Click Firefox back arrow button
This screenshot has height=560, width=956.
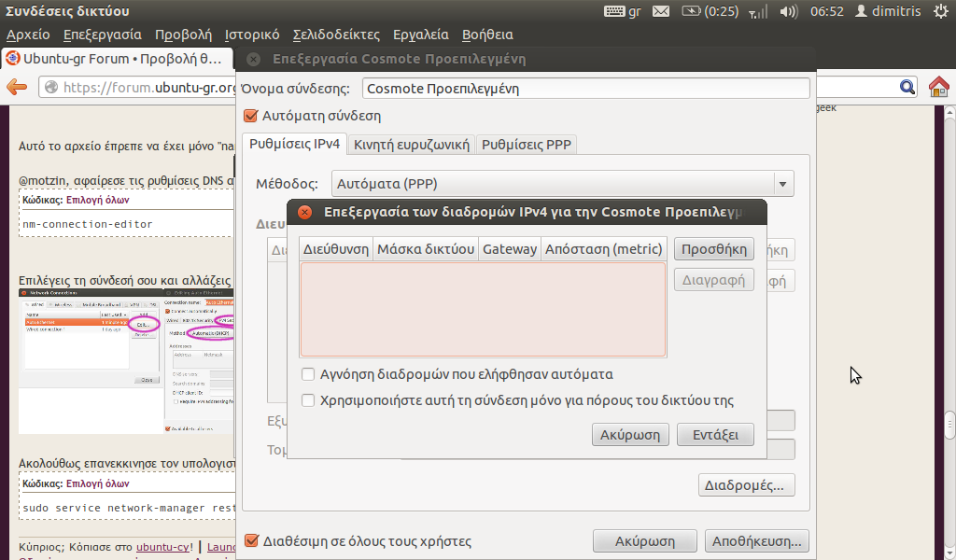(17, 87)
